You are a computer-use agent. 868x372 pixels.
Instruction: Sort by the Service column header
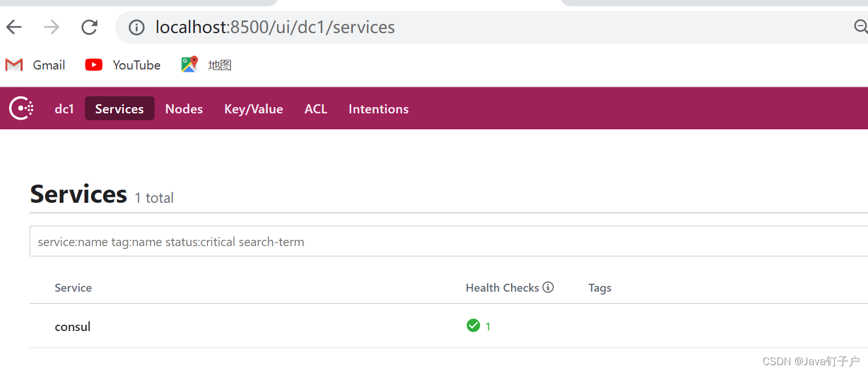73,288
